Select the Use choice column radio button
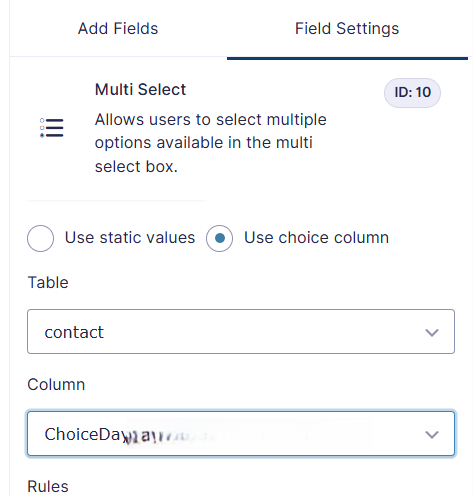 (x=219, y=238)
